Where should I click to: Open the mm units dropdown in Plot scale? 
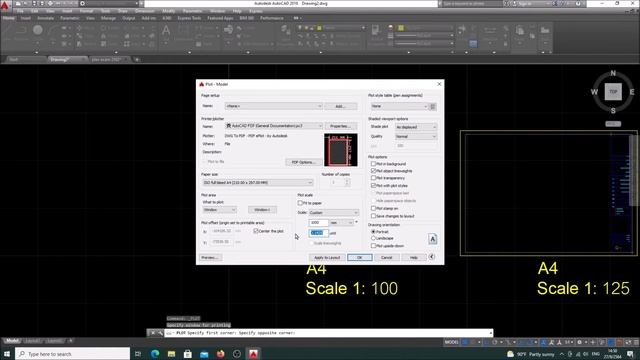tap(342, 222)
